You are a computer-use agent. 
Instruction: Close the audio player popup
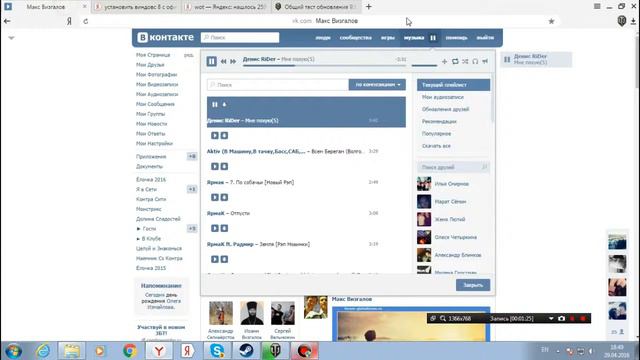pyautogui.click(x=473, y=285)
